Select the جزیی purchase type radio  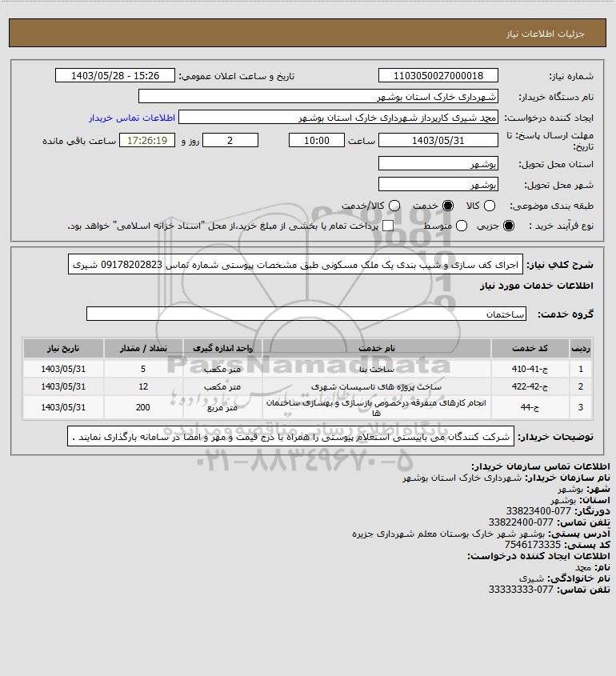(509, 226)
